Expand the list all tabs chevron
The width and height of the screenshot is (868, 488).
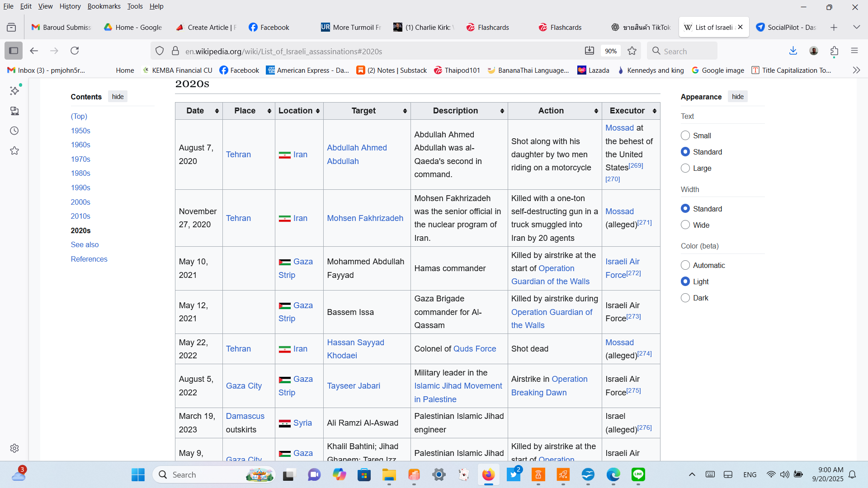click(x=856, y=27)
